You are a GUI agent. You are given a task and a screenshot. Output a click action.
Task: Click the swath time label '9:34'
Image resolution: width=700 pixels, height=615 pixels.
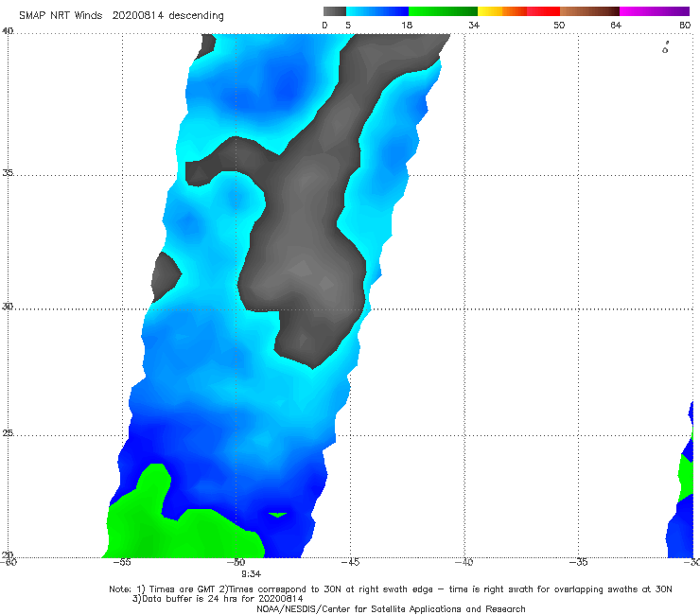click(252, 574)
